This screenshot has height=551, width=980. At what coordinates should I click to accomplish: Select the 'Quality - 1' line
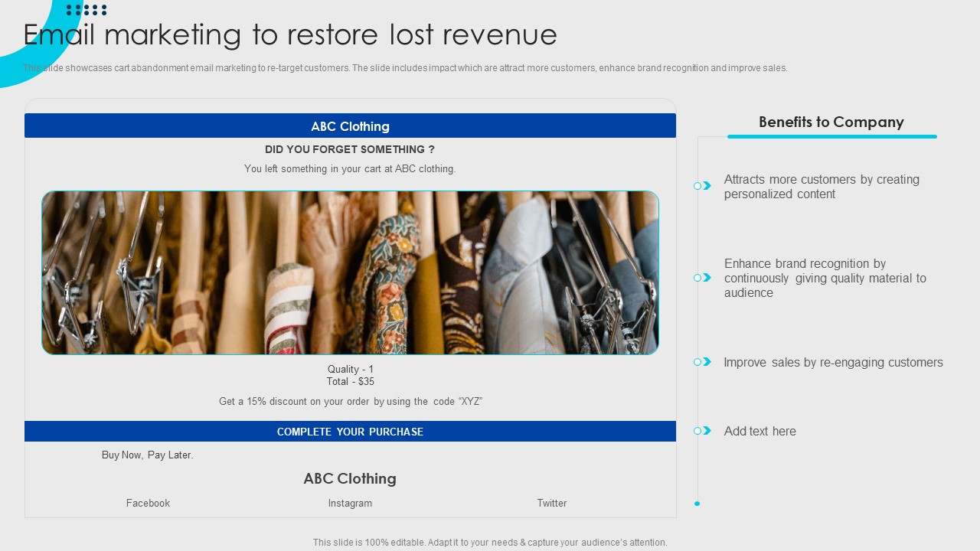tap(351, 369)
